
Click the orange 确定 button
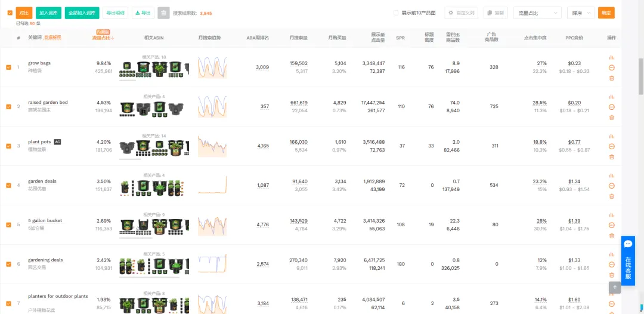606,13
